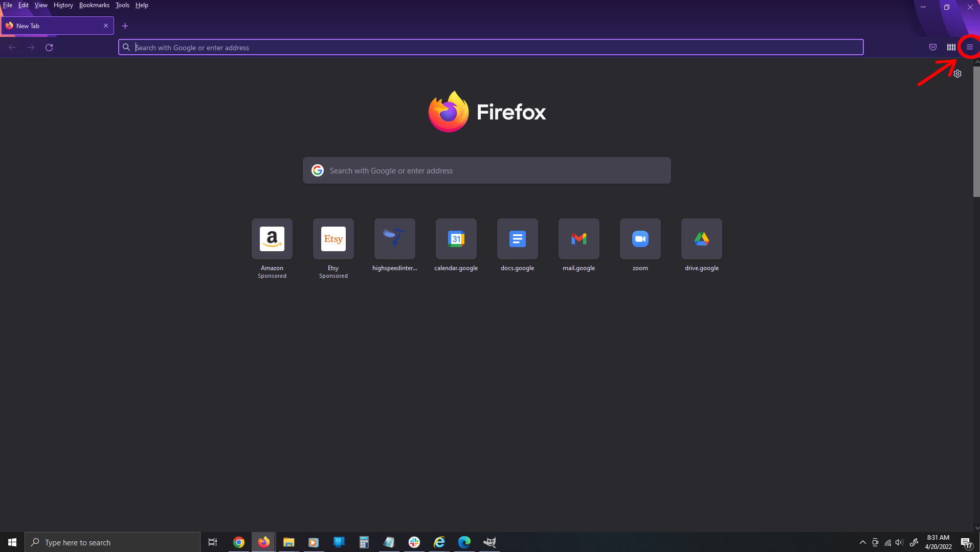Click the center Google search box
This screenshot has height=552, width=980.
tap(487, 170)
